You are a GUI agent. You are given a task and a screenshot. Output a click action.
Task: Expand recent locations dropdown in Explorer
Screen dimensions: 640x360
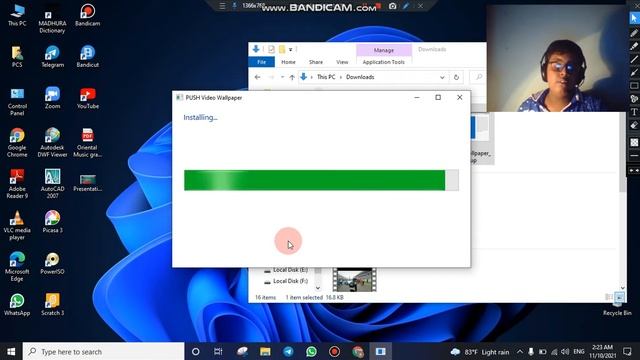(282, 77)
